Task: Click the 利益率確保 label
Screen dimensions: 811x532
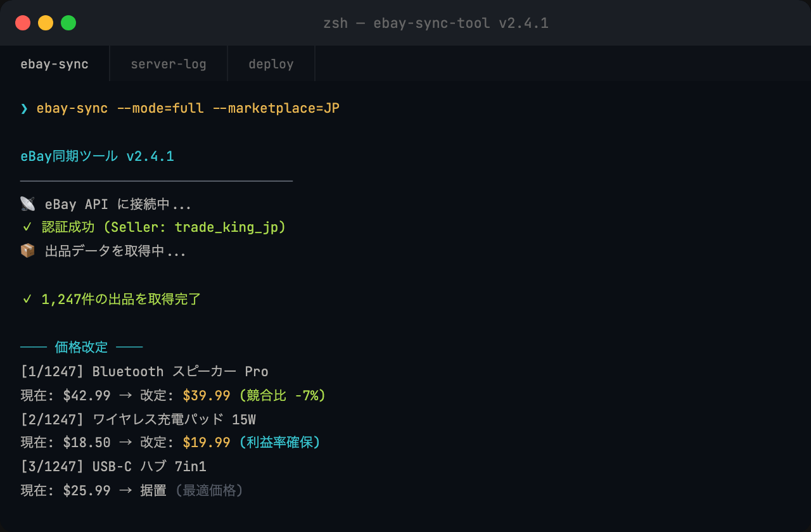Action: 279,443
